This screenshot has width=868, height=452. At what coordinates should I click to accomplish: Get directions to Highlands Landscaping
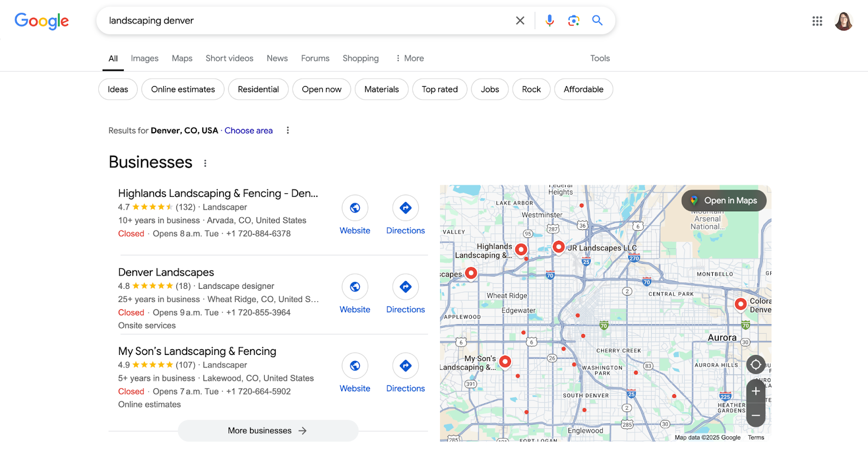click(405, 208)
